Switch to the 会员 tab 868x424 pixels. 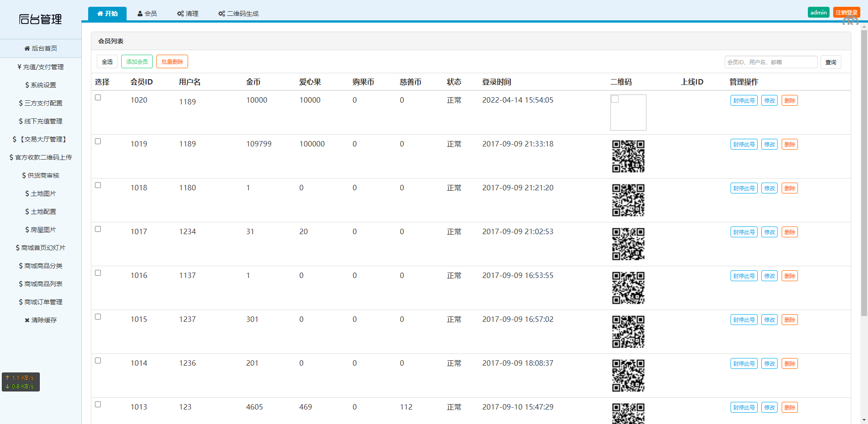click(147, 14)
